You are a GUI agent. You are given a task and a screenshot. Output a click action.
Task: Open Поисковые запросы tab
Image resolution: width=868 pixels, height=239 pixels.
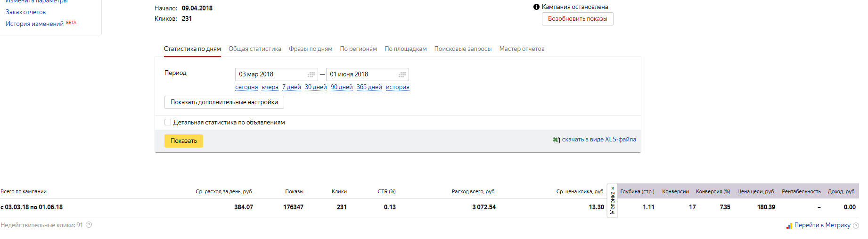(463, 49)
